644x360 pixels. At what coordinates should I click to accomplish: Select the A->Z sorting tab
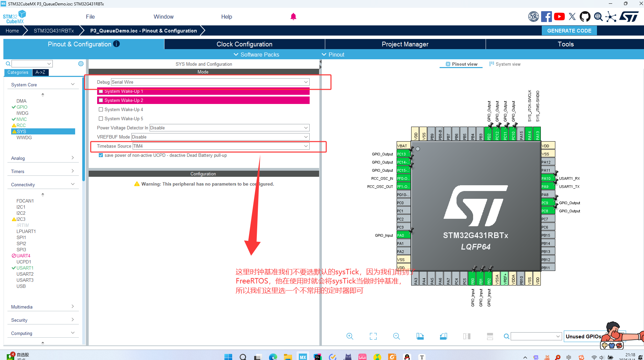(40, 72)
